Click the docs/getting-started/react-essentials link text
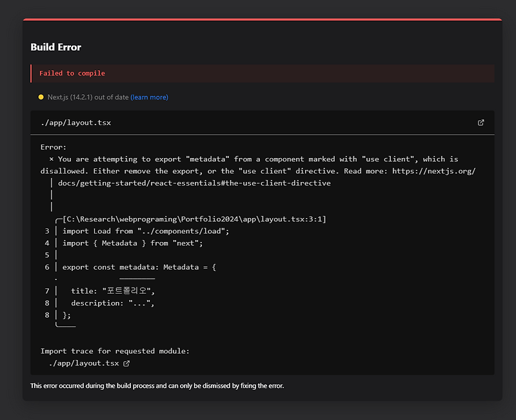The image size is (516, 420). pyautogui.click(x=194, y=183)
